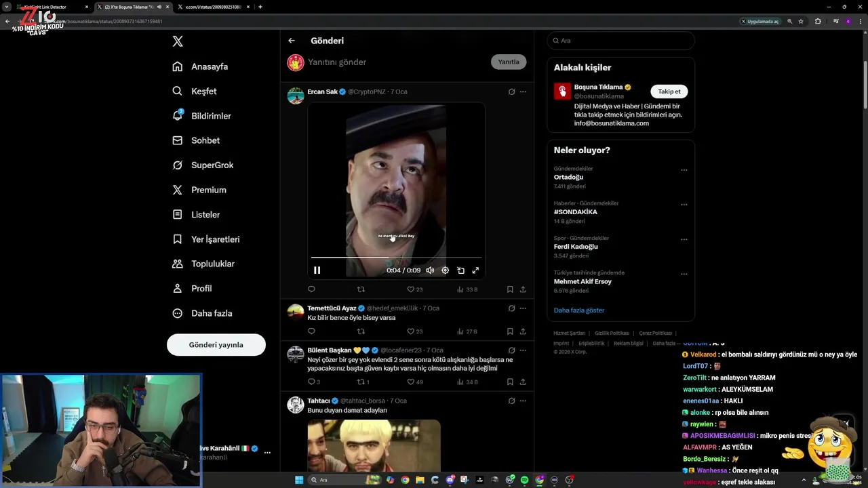This screenshot has width=868, height=488.
Task: Enter fullscreen video mode
Action: coord(475,270)
